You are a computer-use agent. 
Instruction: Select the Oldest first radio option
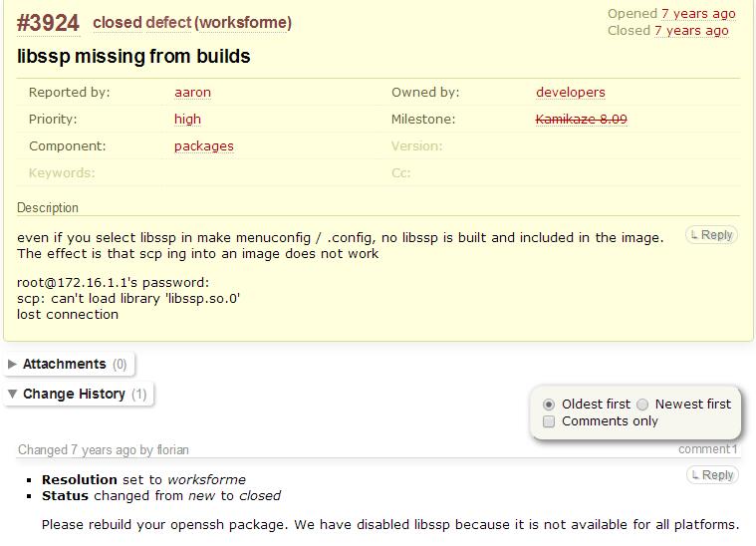pyautogui.click(x=549, y=405)
